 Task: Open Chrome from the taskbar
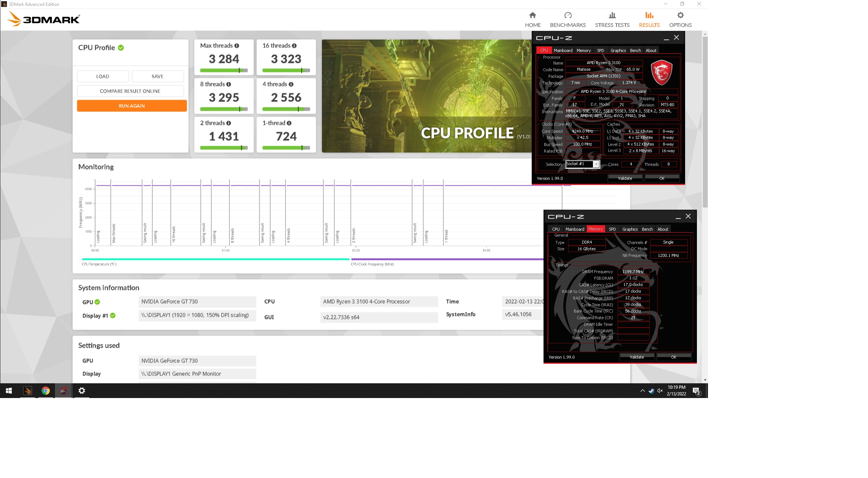pos(45,391)
